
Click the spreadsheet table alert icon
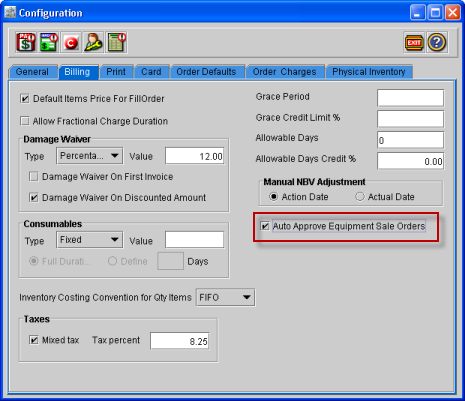click(116, 42)
